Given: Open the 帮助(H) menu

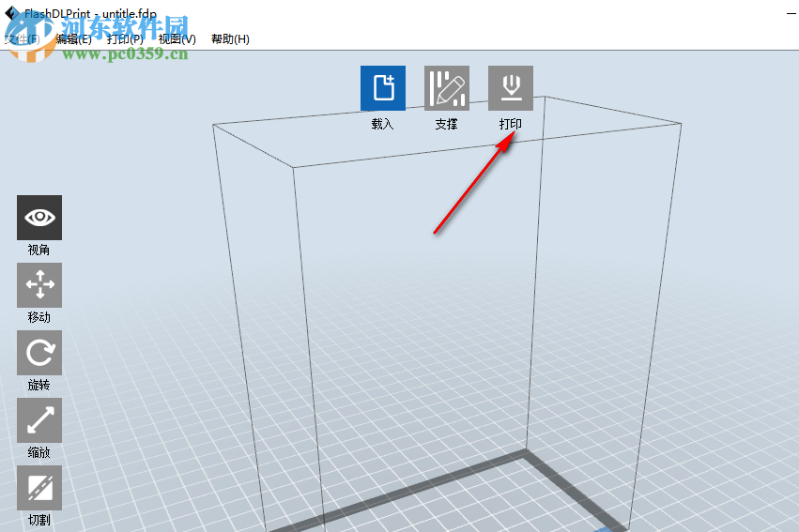Looking at the screenshot, I should (230, 39).
